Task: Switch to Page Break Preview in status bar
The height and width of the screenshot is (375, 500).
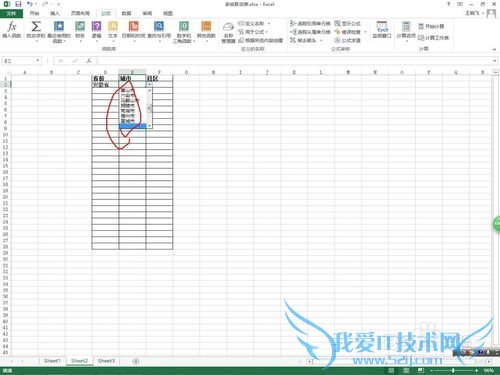Action: 421,370
